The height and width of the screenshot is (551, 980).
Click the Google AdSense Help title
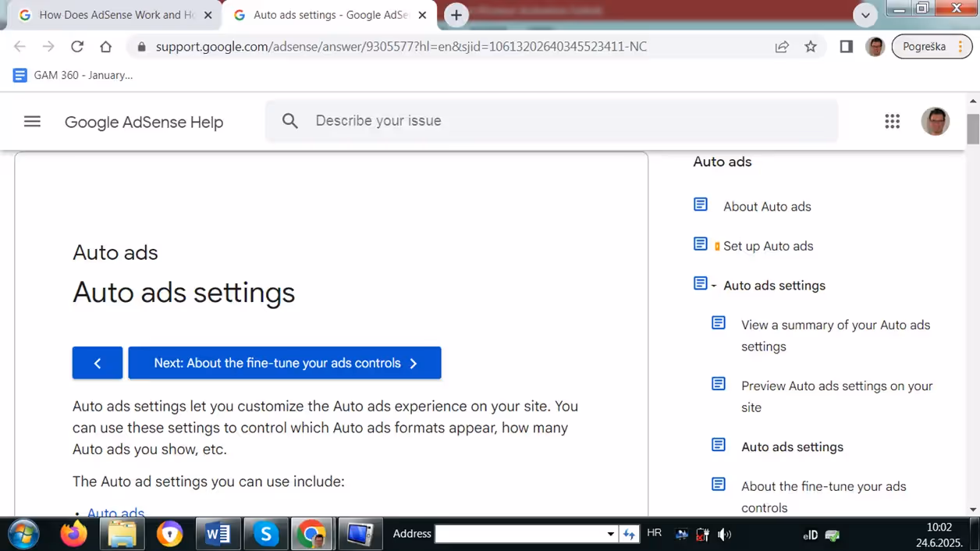144,122
